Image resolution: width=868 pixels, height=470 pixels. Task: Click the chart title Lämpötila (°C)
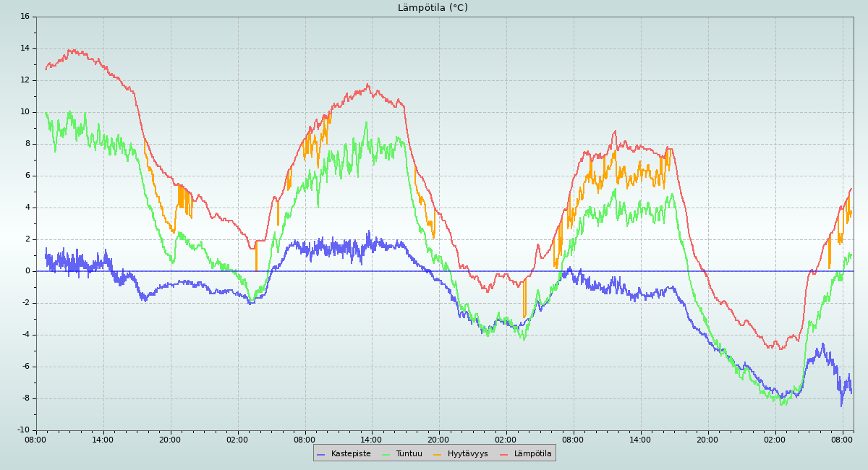pos(433,8)
